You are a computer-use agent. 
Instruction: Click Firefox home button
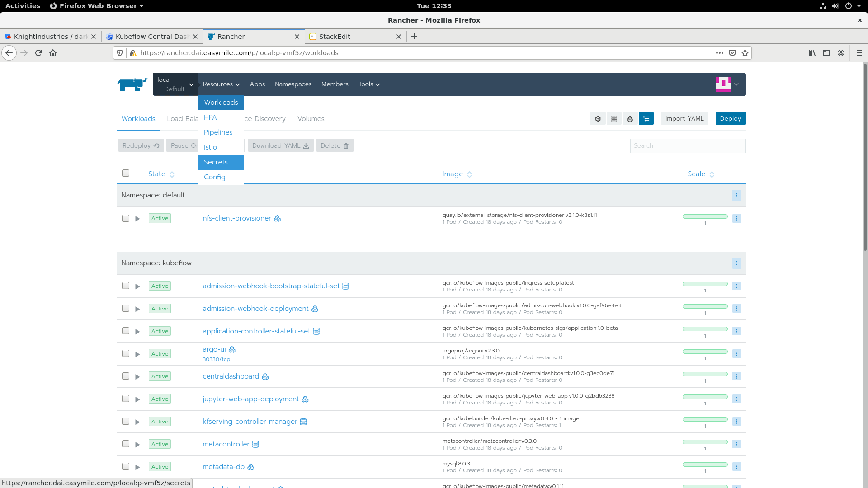pos(53,53)
